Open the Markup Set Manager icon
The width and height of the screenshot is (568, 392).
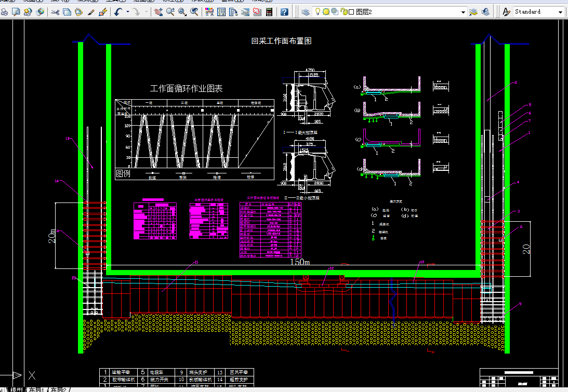point(257,12)
